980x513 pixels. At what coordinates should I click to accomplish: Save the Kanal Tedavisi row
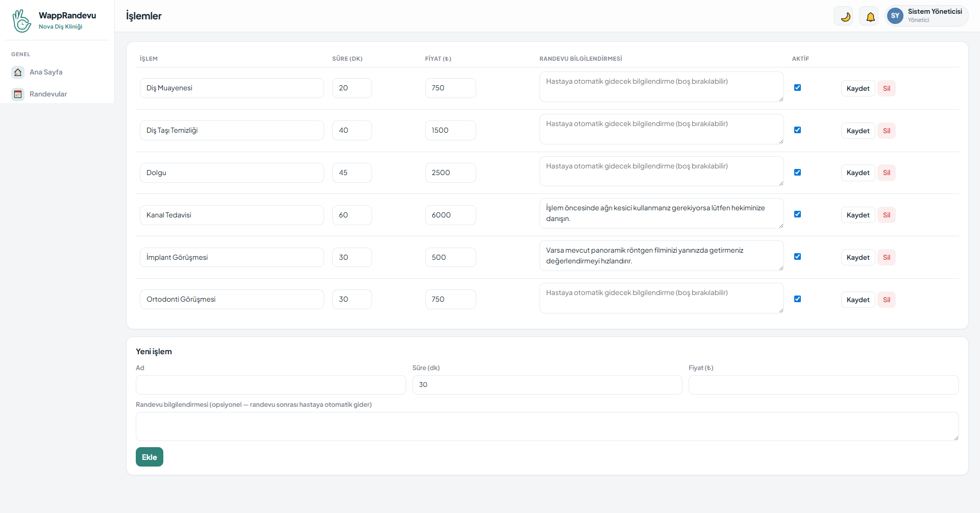(x=857, y=215)
